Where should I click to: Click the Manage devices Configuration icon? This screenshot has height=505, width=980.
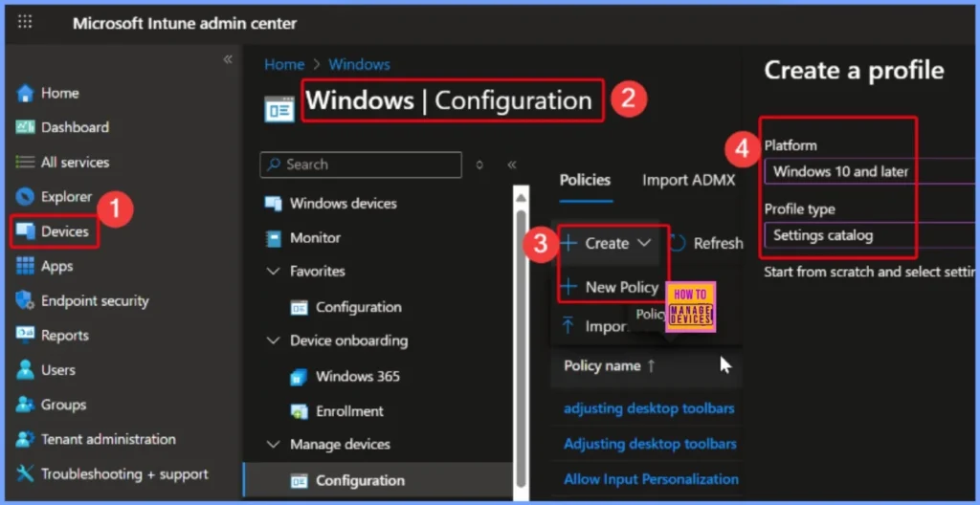click(x=299, y=481)
